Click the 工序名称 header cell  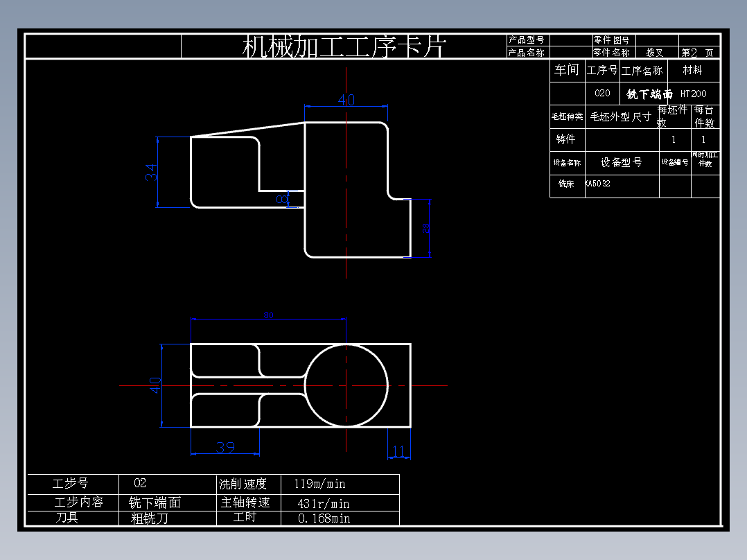642,71
